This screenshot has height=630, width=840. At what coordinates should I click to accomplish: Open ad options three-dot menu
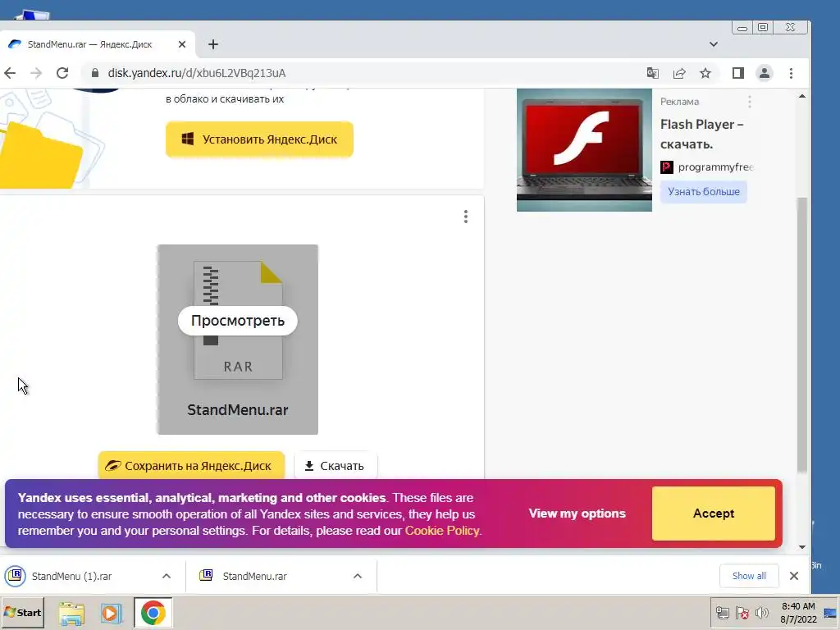point(750,102)
